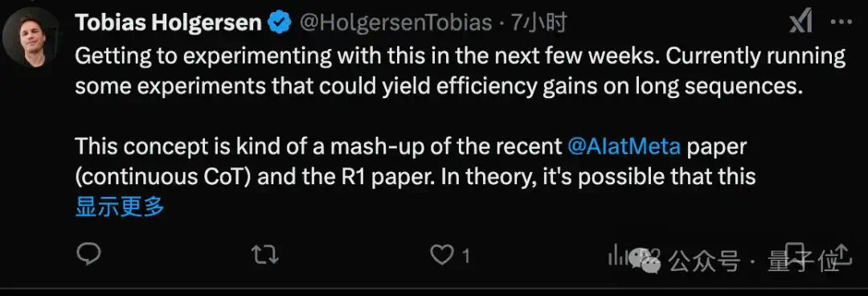Open the view analytics bar-chart icon
Viewport: 868px width, 296px height.
[x=617, y=256]
